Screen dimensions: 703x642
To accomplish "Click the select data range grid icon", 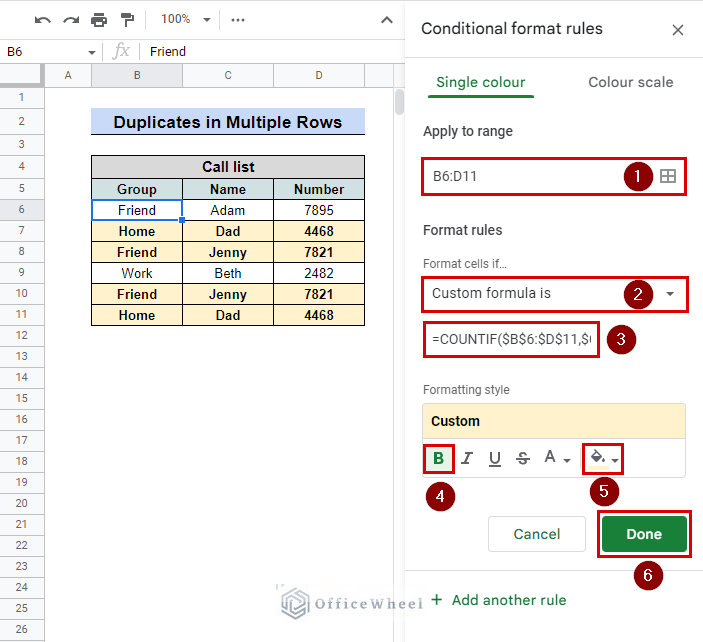I will (667, 177).
